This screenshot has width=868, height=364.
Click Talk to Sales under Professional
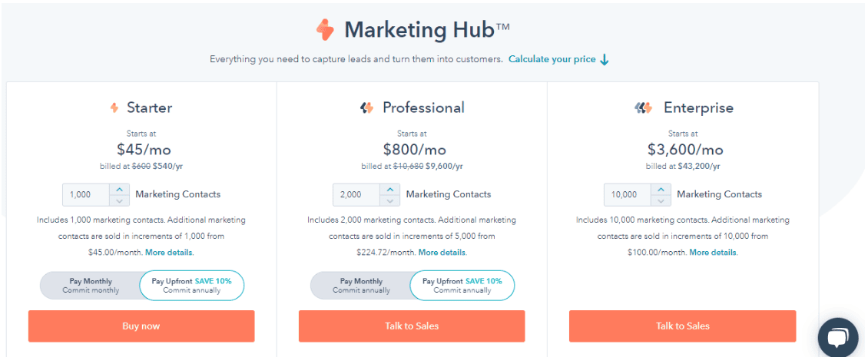[412, 326]
